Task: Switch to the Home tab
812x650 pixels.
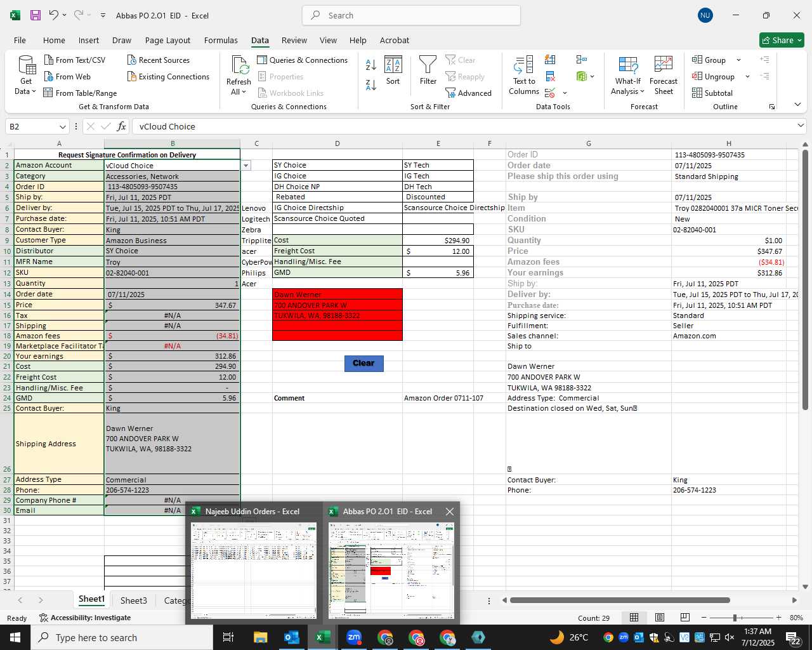Action: pyautogui.click(x=54, y=40)
